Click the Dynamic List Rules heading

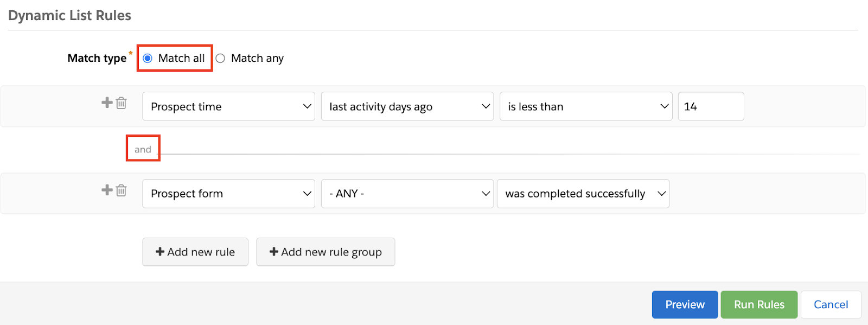pos(69,15)
